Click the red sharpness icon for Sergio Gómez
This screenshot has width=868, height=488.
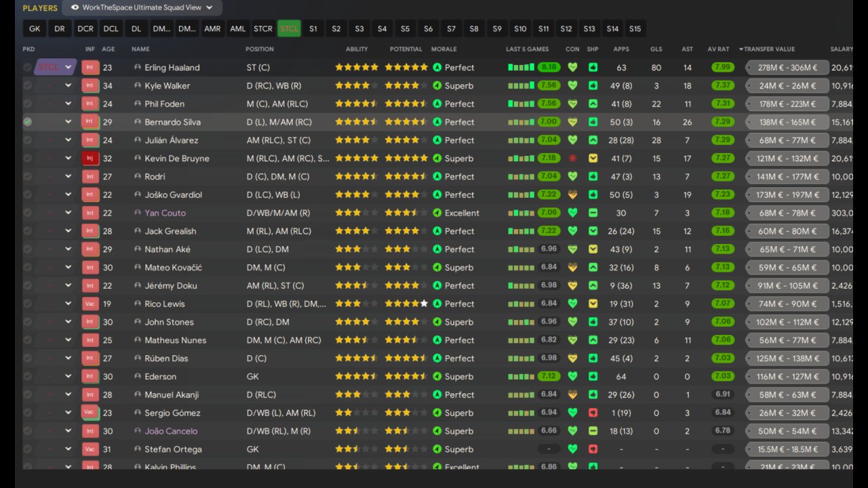(x=593, y=413)
